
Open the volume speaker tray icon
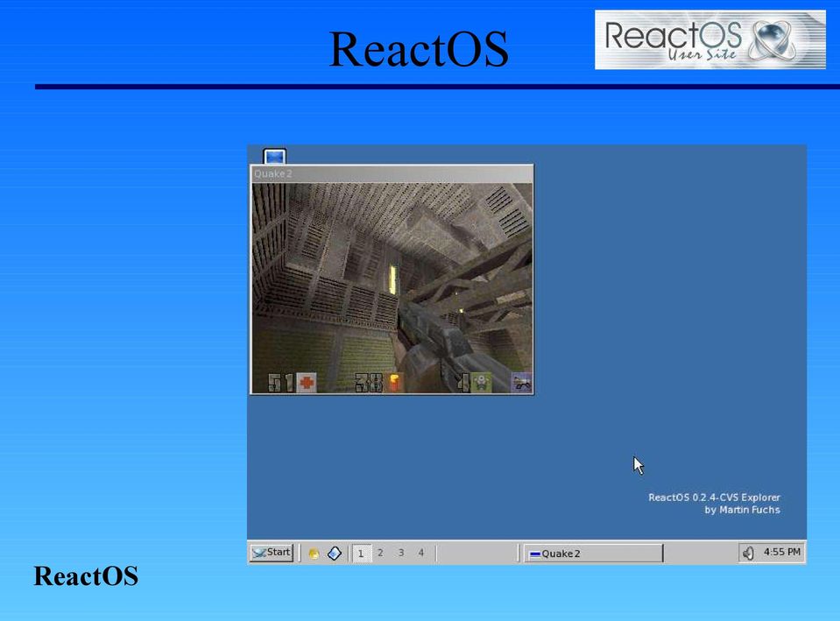point(748,553)
